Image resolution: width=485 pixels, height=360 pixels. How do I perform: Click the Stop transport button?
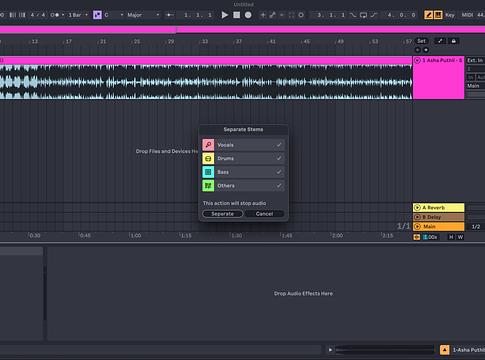pyautogui.click(x=236, y=15)
